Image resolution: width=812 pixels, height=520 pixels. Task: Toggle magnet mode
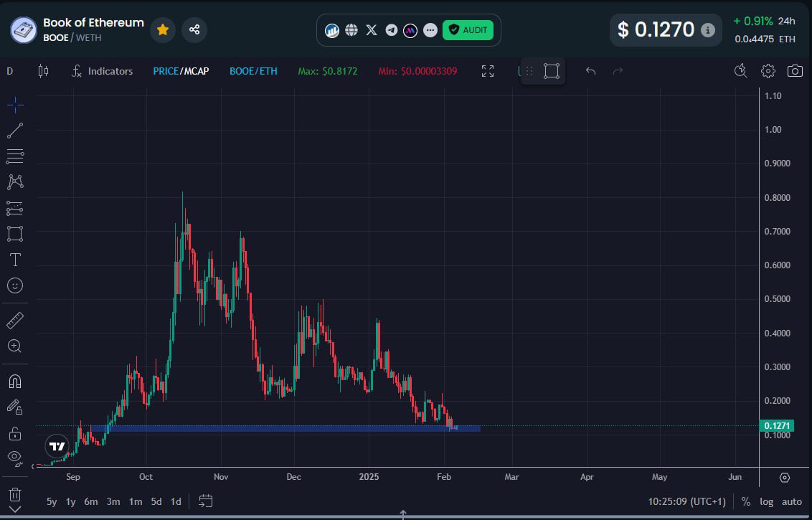click(15, 382)
